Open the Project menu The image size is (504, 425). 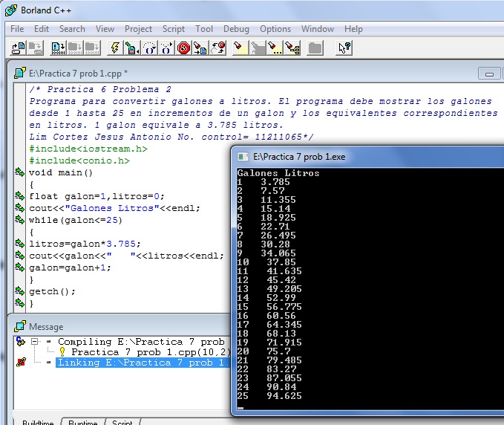point(138,29)
